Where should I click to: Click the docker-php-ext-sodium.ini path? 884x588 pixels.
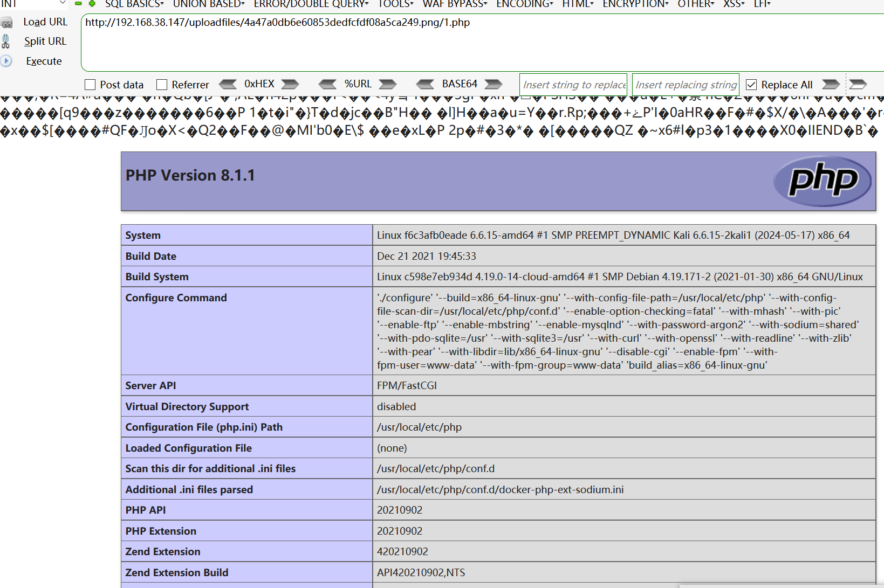tap(500, 490)
